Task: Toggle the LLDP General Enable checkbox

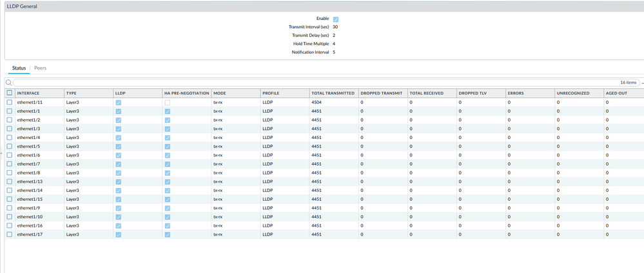Action: pos(336,19)
